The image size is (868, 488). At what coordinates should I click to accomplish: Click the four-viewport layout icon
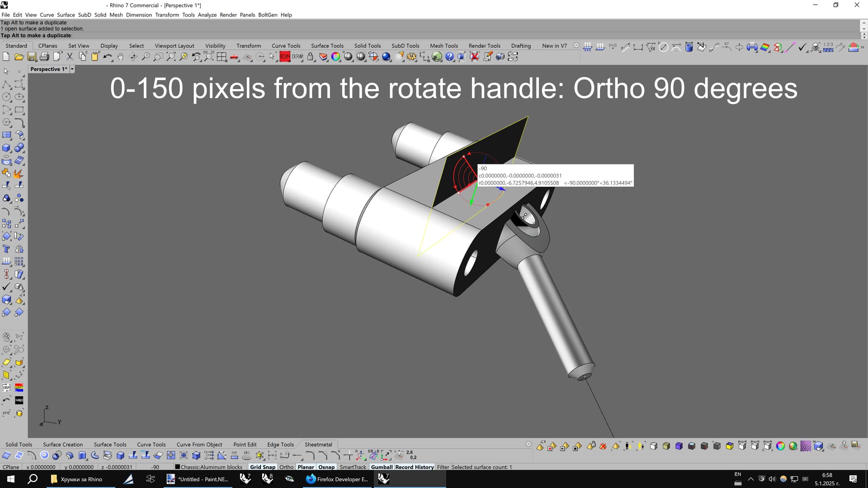(x=222, y=56)
